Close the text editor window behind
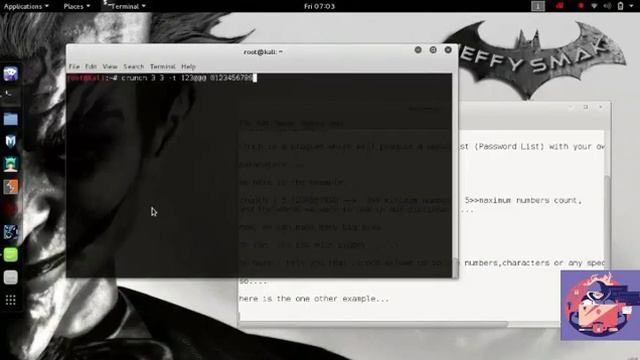Viewport: 640px width, 360px height. [600, 107]
